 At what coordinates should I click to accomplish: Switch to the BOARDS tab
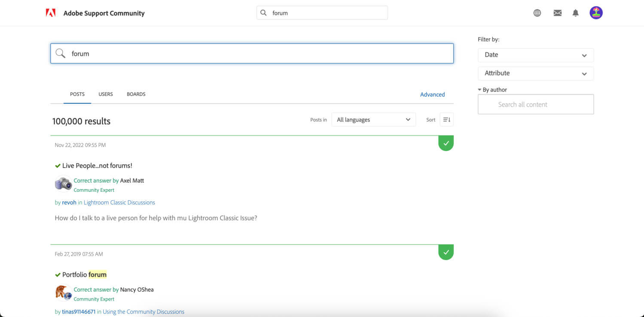point(136,94)
